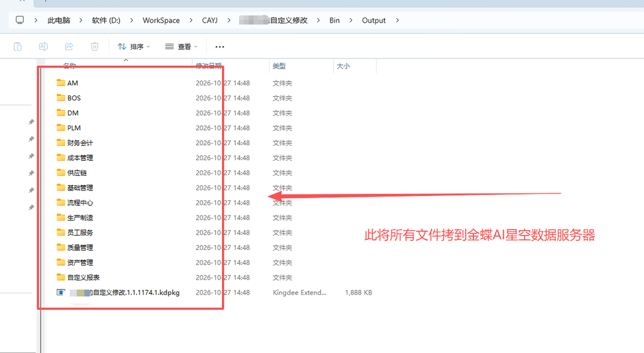Select the 资产管理 folder icon
The image size is (644, 353).
61,263
